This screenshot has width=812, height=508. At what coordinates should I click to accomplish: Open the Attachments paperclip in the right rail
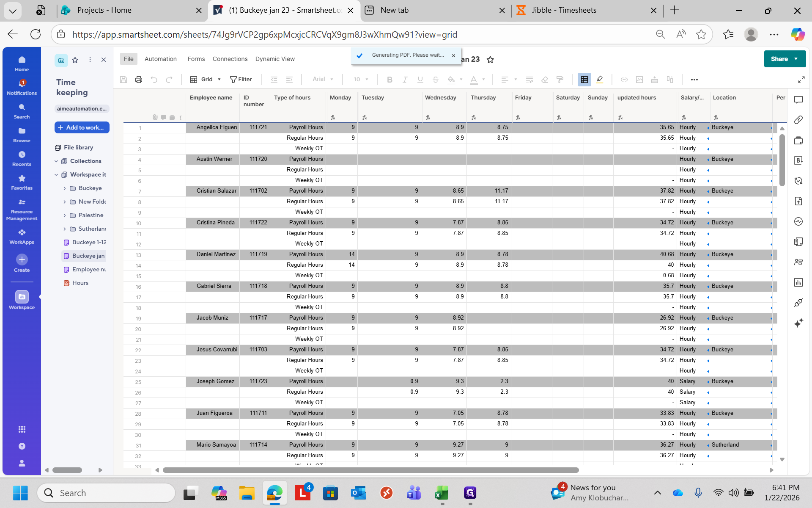pyautogui.click(x=798, y=120)
